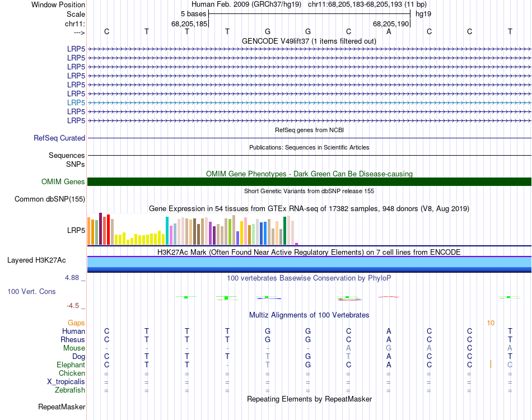Open the 100 Vert. Cons track label
The image size is (532, 420).
tap(31, 291)
